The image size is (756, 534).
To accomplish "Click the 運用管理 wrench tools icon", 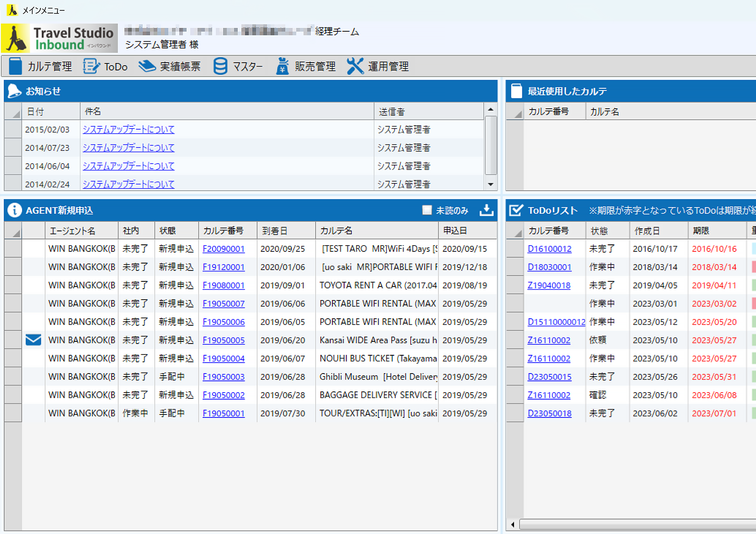I will coord(355,67).
